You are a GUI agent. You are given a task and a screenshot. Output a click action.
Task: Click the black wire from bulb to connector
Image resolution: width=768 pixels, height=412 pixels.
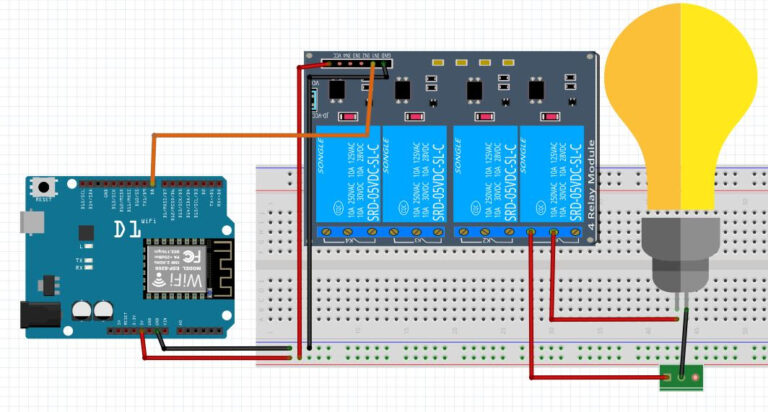[684, 340]
